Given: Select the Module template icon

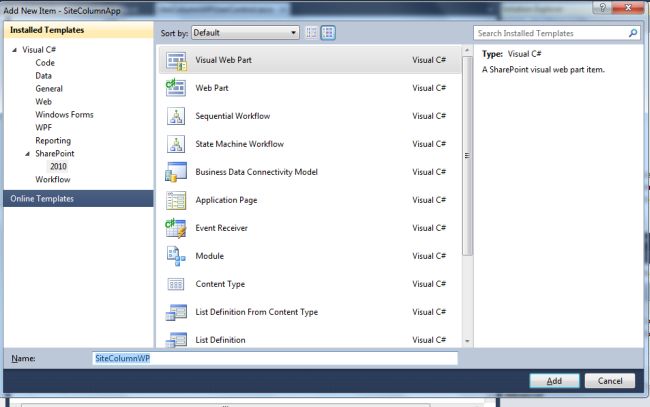Looking at the screenshot, I should pyautogui.click(x=176, y=256).
